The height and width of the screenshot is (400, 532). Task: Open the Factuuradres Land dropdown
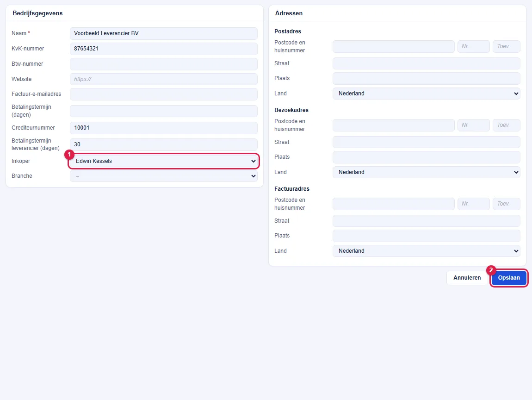click(426, 251)
